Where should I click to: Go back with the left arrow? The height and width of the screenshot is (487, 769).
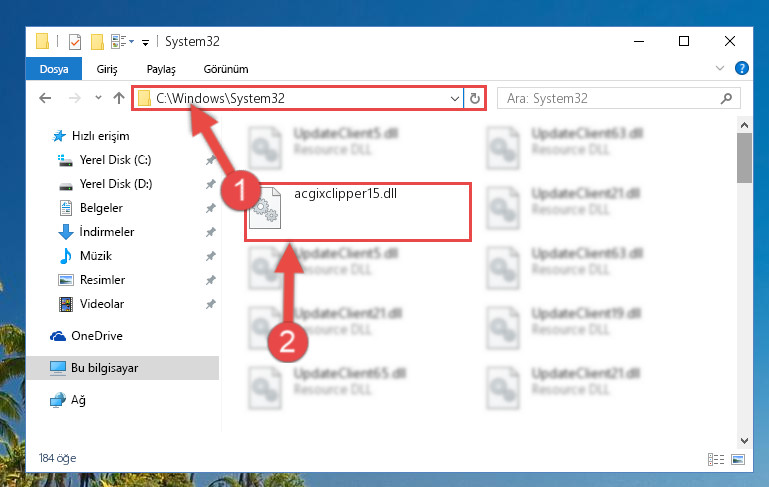coord(45,98)
